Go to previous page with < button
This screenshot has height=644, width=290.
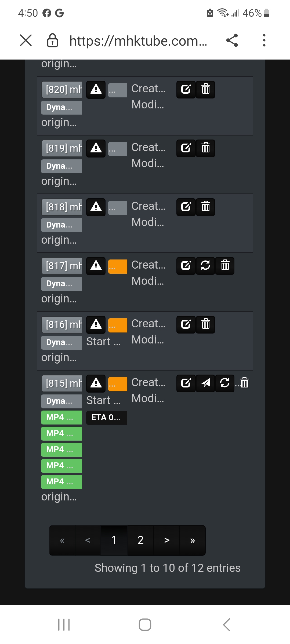click(88, 540)
